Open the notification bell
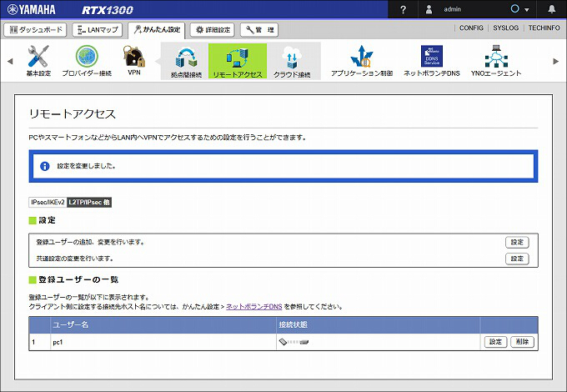 pyautogui.click(x=551, y=9)
